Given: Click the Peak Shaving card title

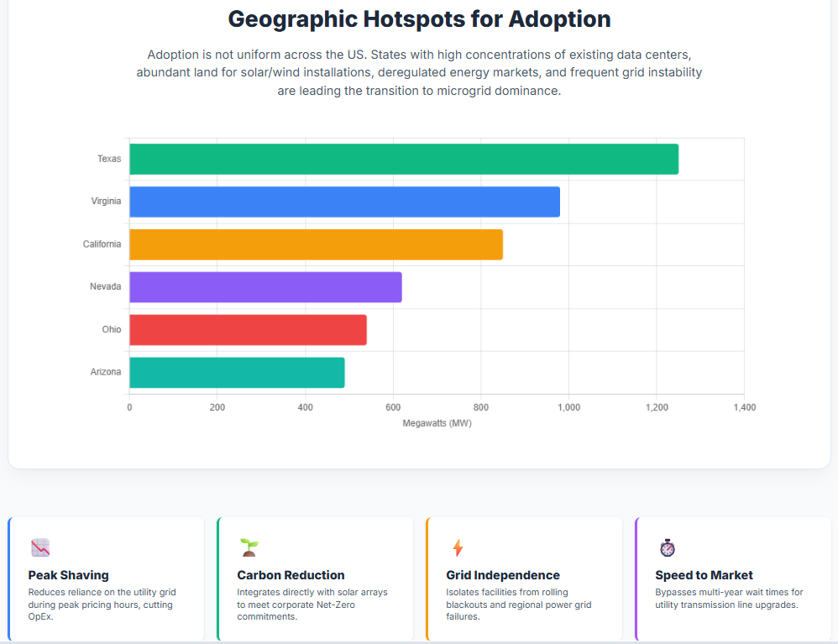Looking at the screenshot, I should pos(69,575).
